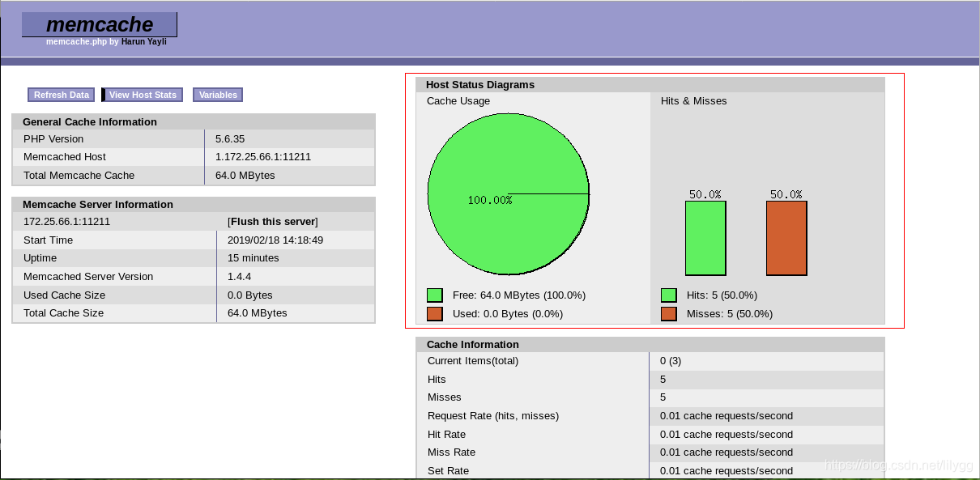The width and height of the screenshot is (980, 480).
Task: Click the PHP Version label
Action: (53, 139)
